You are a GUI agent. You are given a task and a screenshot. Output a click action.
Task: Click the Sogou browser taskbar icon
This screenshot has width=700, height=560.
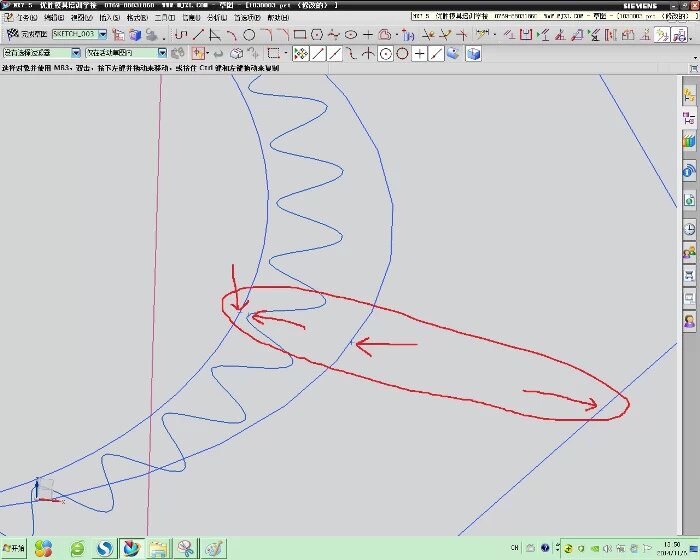coord(105,547)
